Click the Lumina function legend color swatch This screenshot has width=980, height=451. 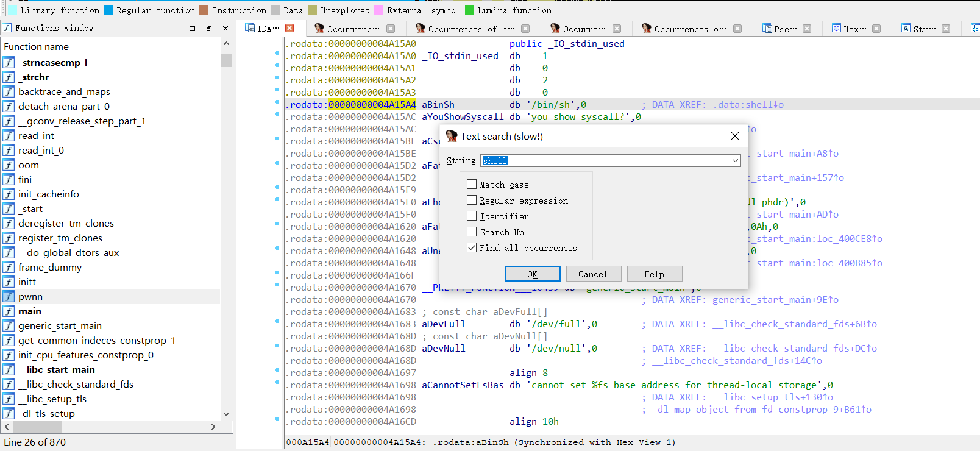point(469,10)
